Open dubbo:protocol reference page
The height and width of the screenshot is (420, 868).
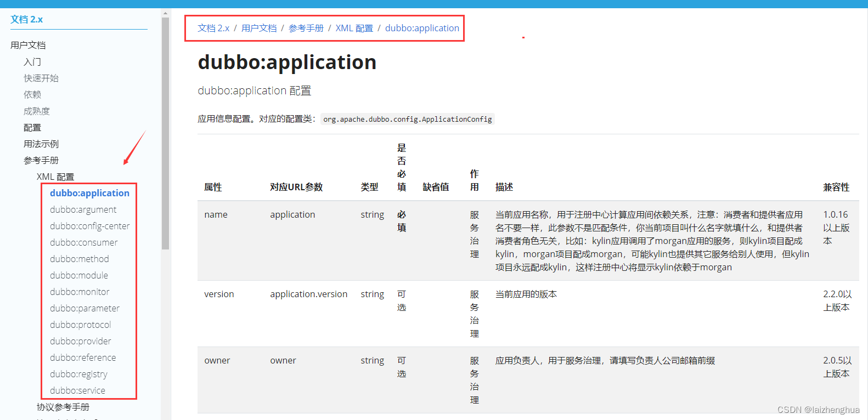pyautogui.click(x=81, y=325)
